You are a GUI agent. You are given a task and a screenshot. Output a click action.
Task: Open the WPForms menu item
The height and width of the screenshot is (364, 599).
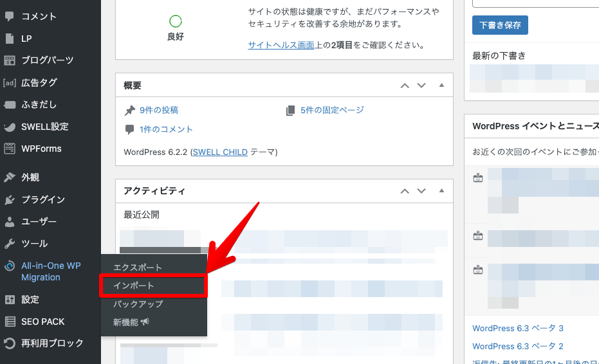[x=41, y=149]
